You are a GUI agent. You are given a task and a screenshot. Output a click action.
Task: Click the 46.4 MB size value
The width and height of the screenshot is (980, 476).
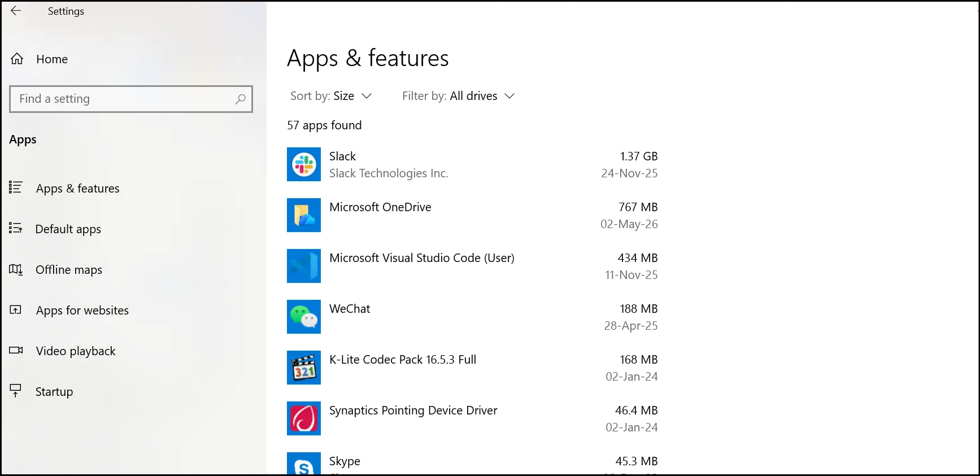[637, 411]
